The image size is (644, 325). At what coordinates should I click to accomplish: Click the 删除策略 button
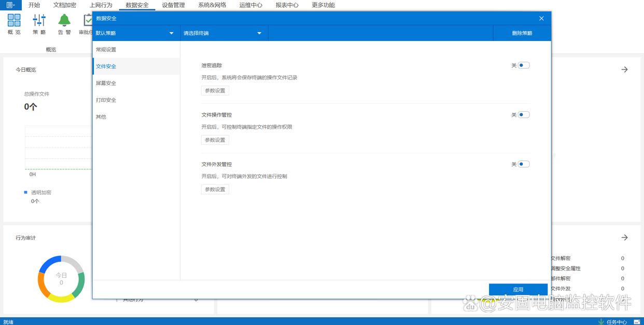pos(522,33)
